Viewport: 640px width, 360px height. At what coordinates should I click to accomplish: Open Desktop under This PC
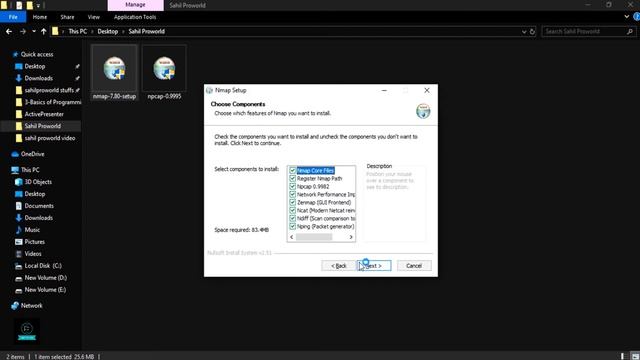click(x=35, y=194)
